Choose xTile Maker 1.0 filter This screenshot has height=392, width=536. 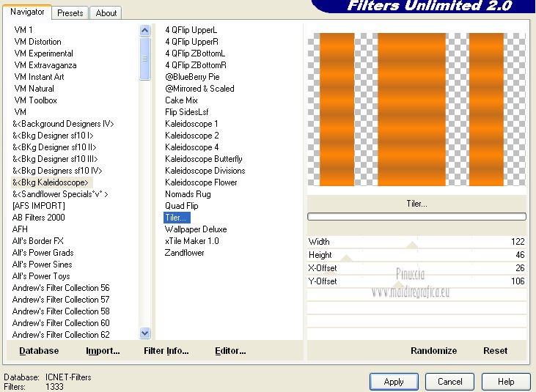191,241
